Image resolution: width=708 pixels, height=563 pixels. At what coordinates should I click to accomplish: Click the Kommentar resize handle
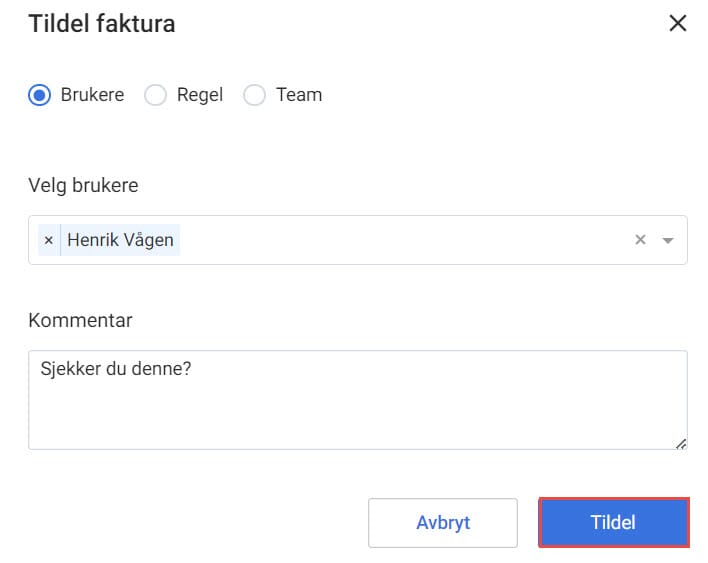pyautogui.click(x=681, y=444)
